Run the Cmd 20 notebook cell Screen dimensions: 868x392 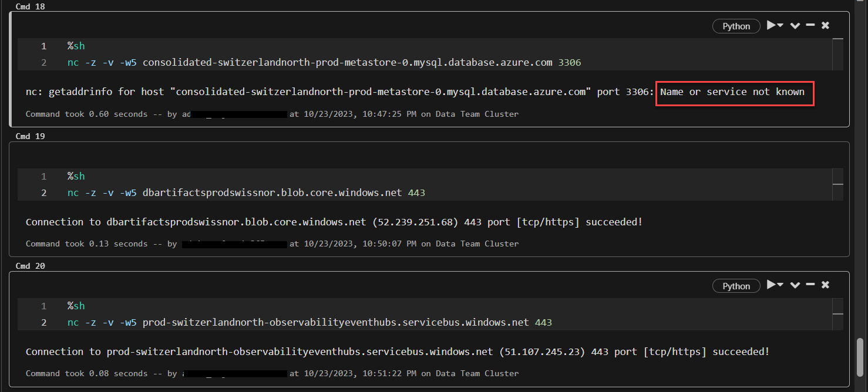click(770, 285)
